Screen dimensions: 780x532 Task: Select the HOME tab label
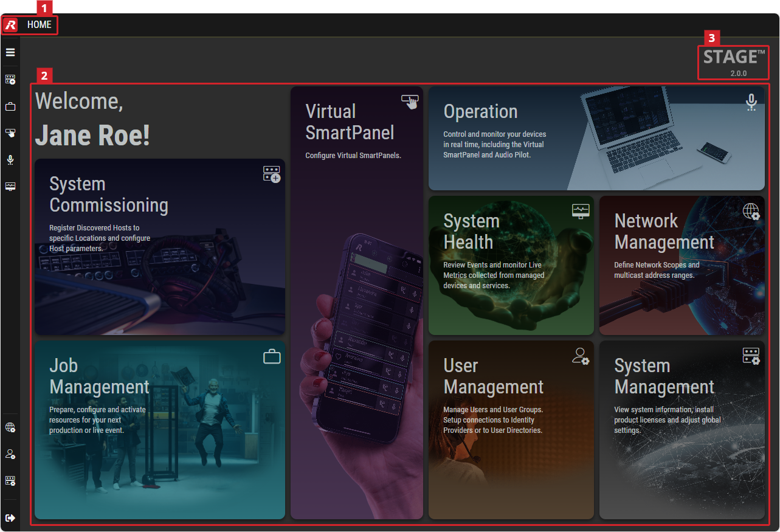40,26
